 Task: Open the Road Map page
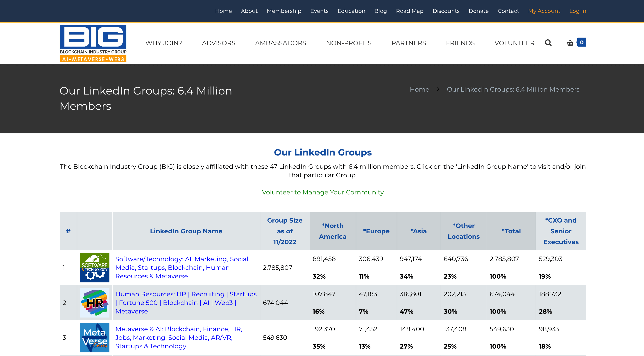click(410, 11)
